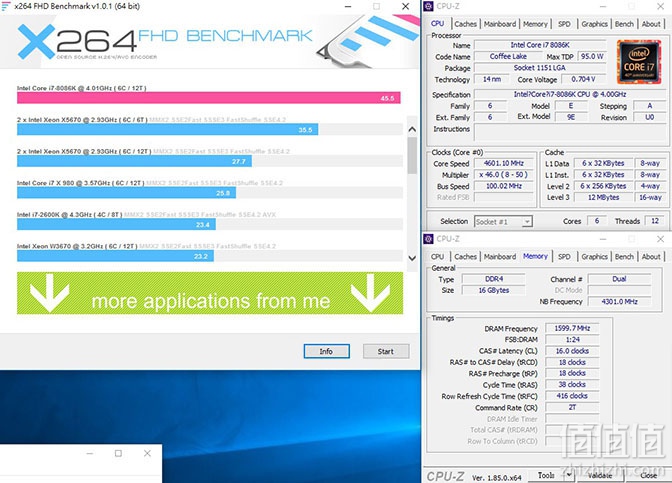The image size is (672, 483).
Task: Click the 23.2 score bar for Xeon W3670
Action: pyautogui.click(x=115, y=256)
